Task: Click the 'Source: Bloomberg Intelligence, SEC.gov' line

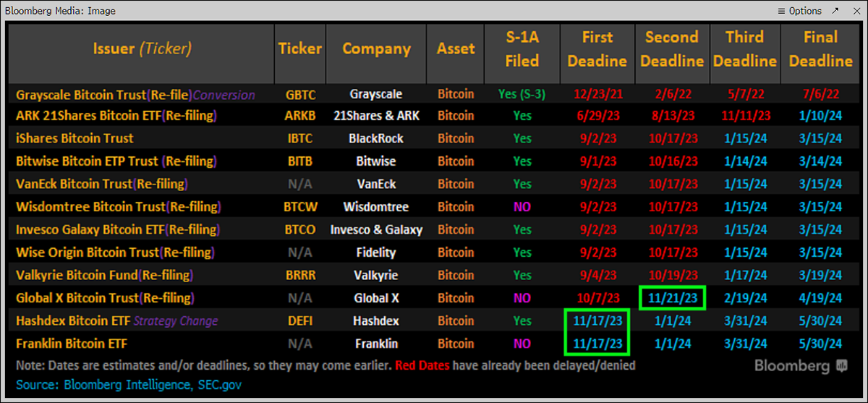Action: coord(129,385)
